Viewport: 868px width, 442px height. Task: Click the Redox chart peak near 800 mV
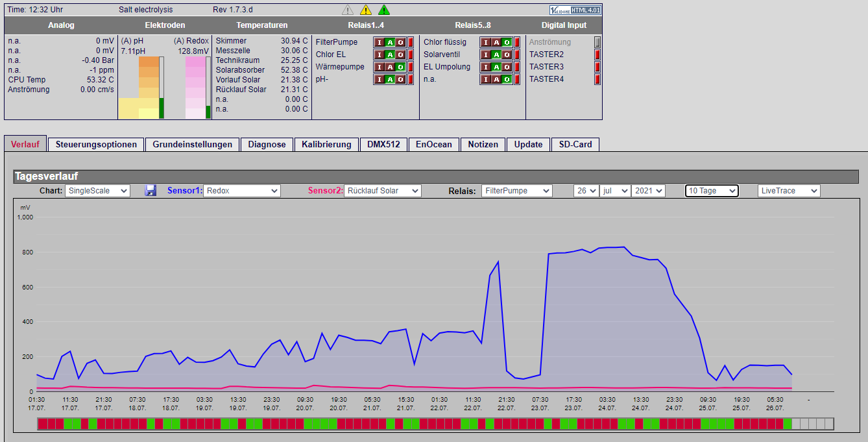point(623,247)
